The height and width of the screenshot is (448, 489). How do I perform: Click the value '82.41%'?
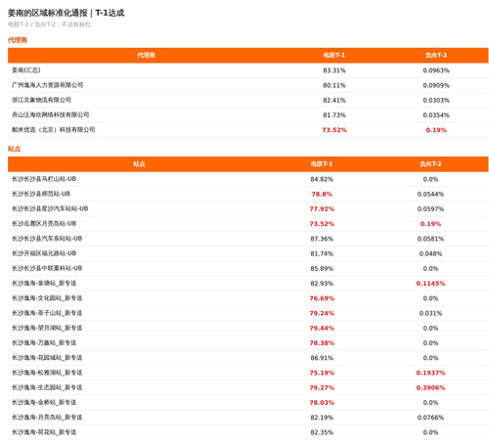334,101
